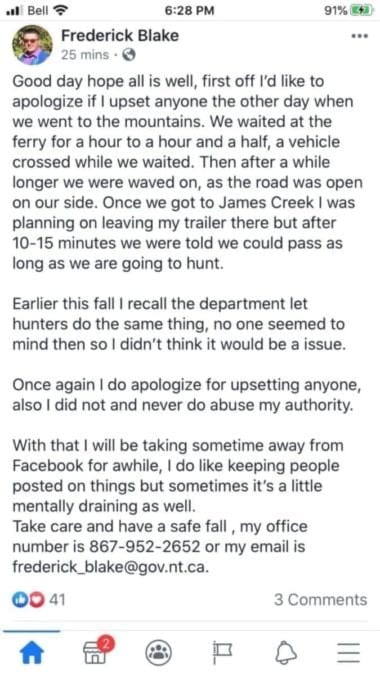
Task: Open the Marketplace tab with badge
Action: click(x=95, y=651)
